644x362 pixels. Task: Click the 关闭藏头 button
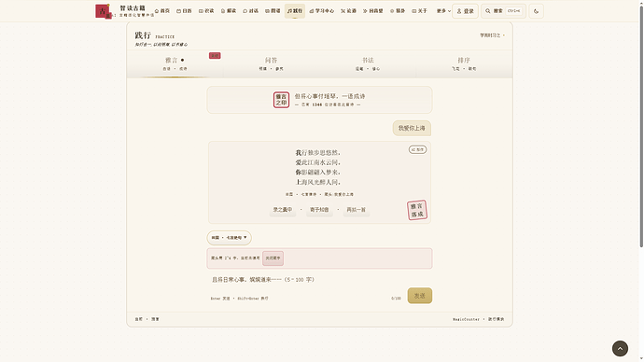(273, 258)
